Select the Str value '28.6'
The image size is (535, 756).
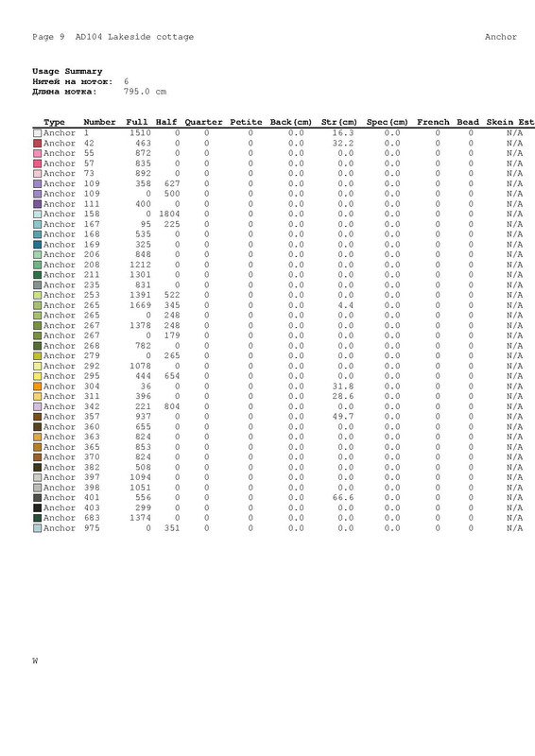coord(343,396)
